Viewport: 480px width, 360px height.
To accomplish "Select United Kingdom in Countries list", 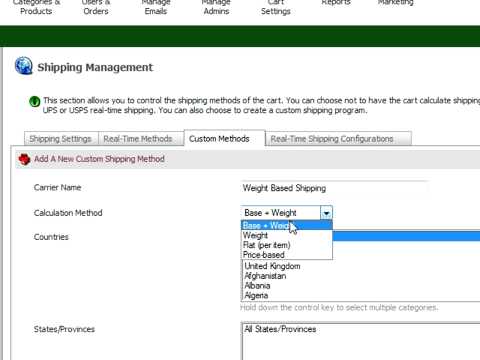I will (272, 266).
